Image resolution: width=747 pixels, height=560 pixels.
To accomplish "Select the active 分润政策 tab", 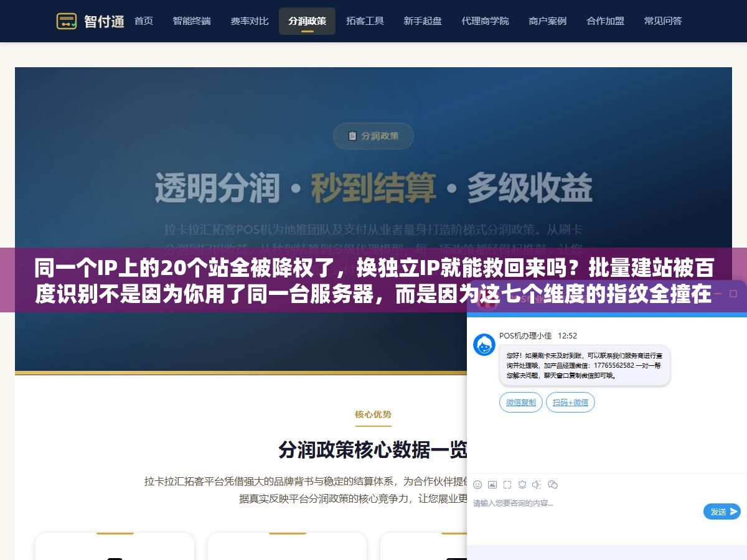I will 307,21.
